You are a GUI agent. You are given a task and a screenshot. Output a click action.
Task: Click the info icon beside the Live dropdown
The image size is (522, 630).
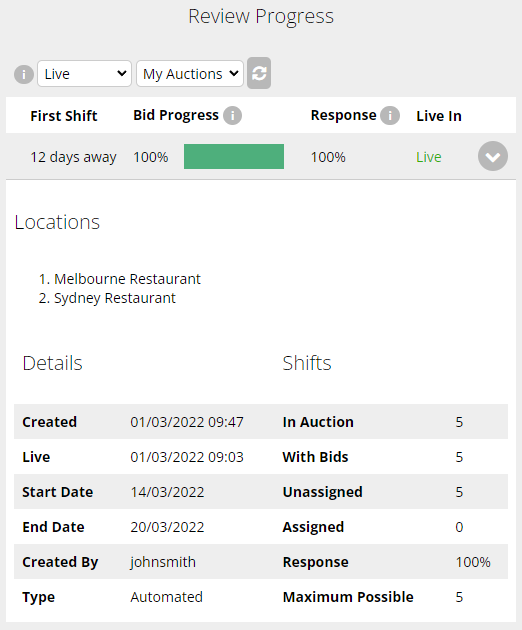click(24, 74)
